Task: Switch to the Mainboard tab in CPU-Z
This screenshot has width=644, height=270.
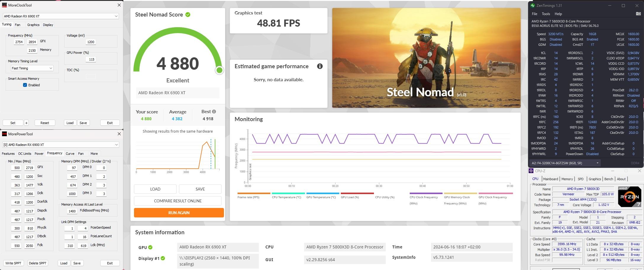Action: (x=551, y=179)
